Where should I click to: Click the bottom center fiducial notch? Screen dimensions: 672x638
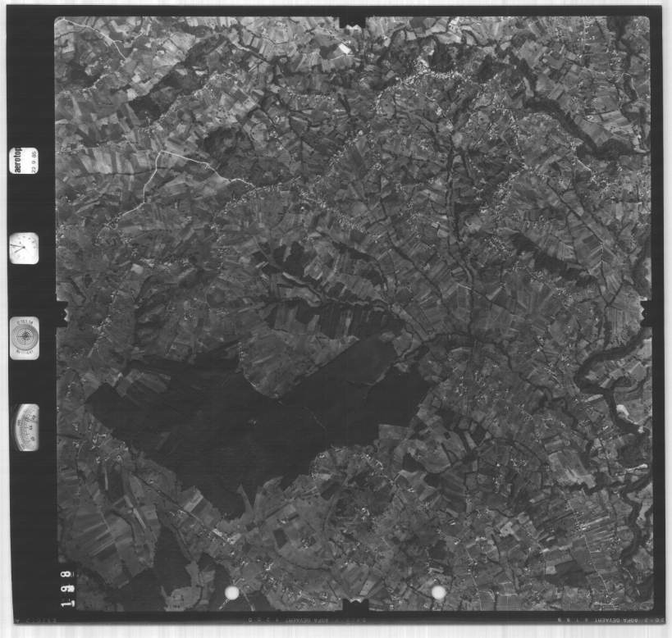click(354, 608)
